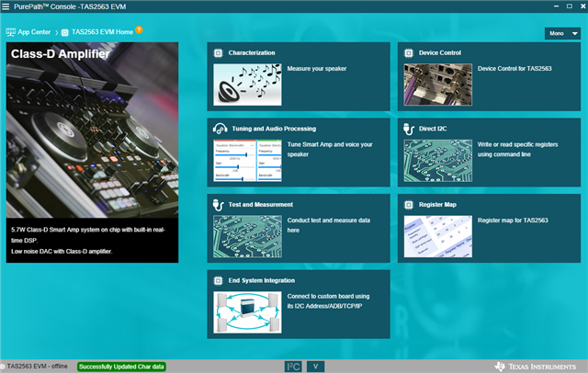
Task: Close the PurePath Console window
Action: click(583, 6)
